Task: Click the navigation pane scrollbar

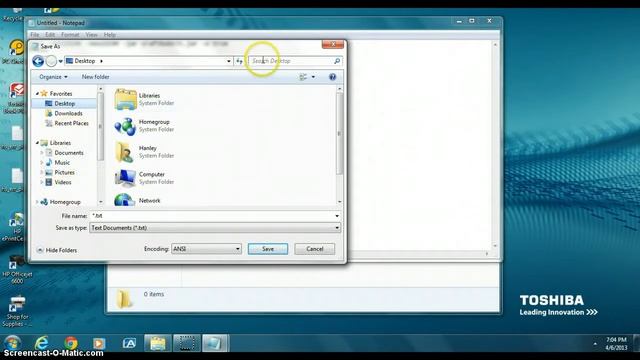Action: pyautogui.click(x=100, y=127)
